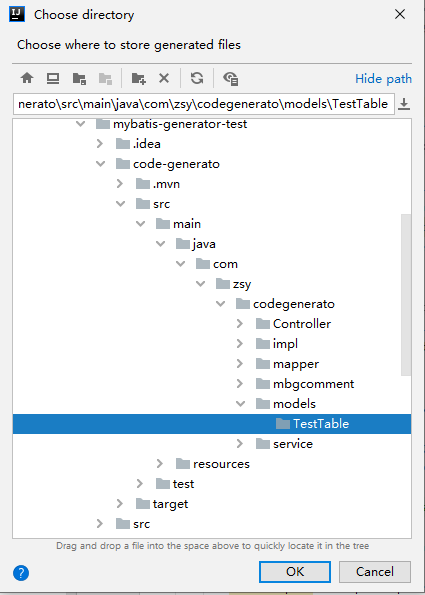Open the recent path history arrow icon

click(x=404, y=104)
